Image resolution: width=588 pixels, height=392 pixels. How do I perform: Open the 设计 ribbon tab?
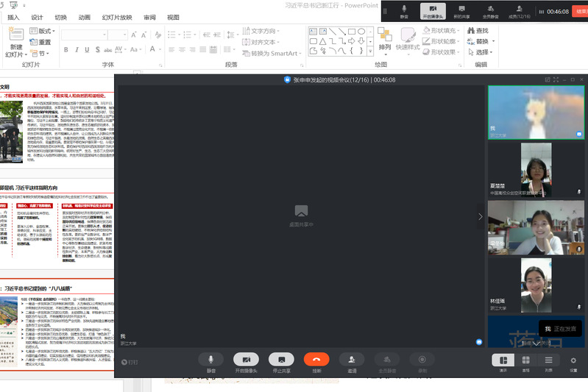tap(37, 17)
